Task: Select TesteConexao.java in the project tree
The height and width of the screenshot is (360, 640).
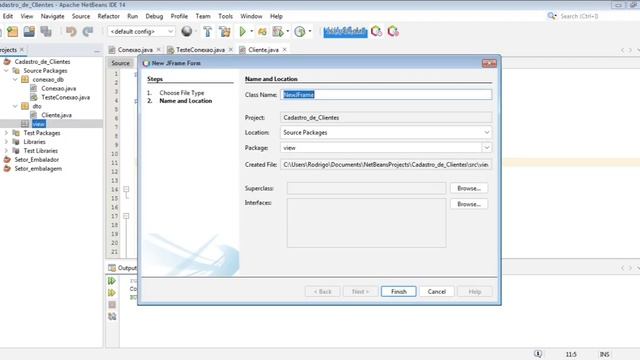Action: [65, 97]
